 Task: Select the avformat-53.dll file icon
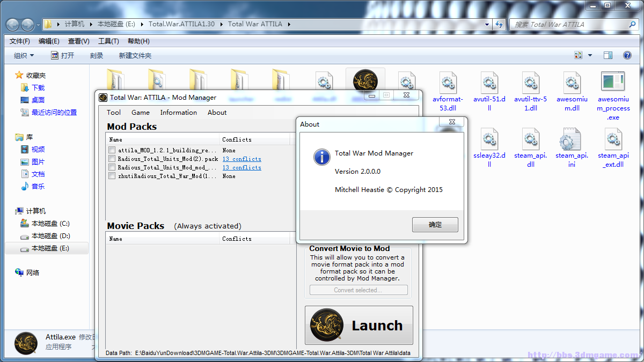click(x=448, y=82)
